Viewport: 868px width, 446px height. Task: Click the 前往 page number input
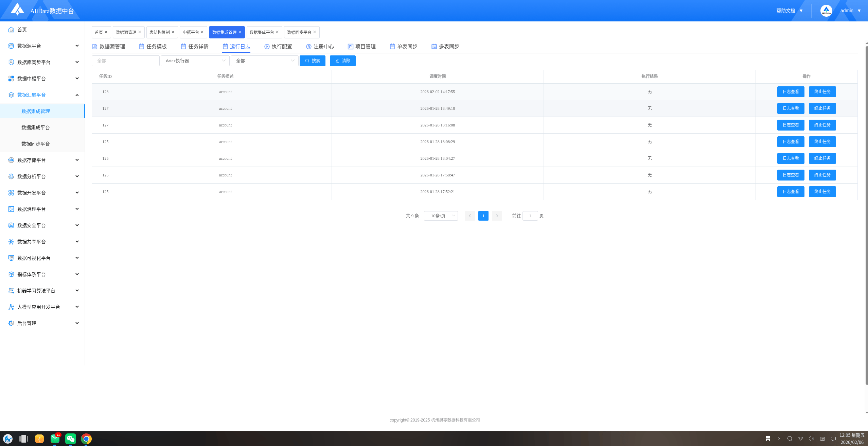(530, 216)
